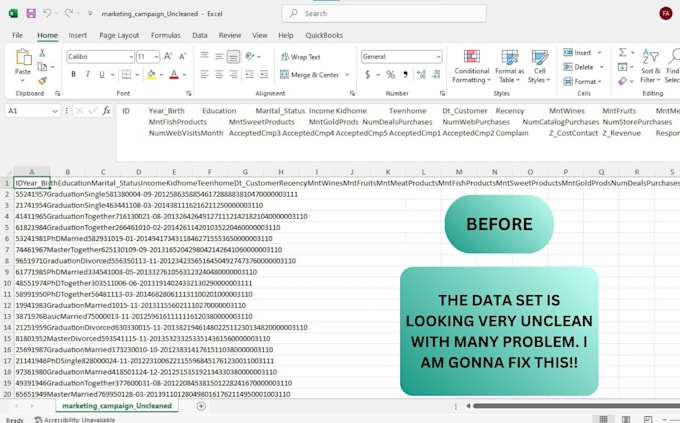Viewport: 680px width, 423px height.
Task: Switch to Formulas tab
Action: 166,35
